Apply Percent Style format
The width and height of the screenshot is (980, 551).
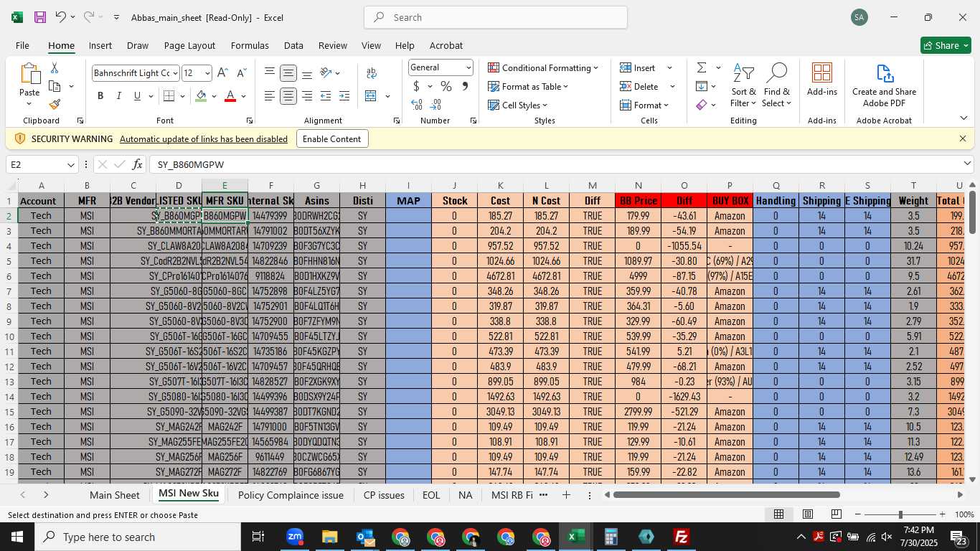click(x=446, y=86)
